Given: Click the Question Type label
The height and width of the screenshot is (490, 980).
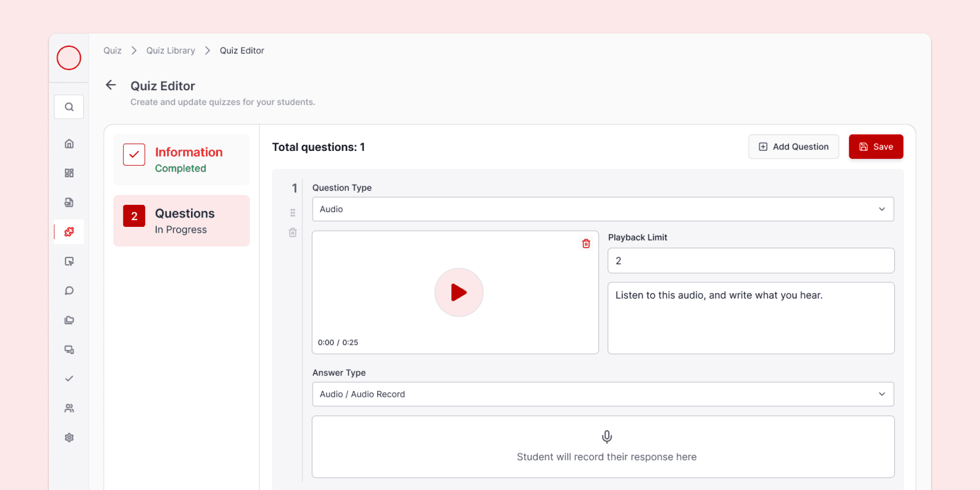Looking at the screenshot, I should (x=342, y=188).
